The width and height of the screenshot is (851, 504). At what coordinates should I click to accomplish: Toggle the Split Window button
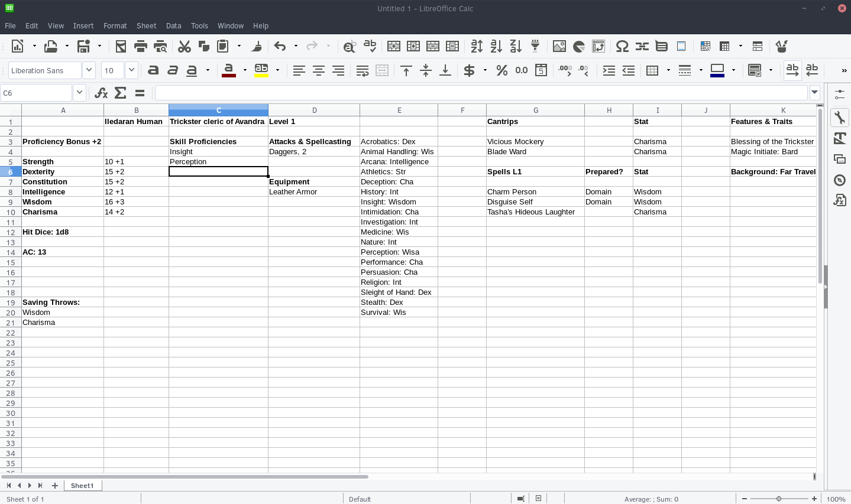pyautogui.click(x=758, y=46)
